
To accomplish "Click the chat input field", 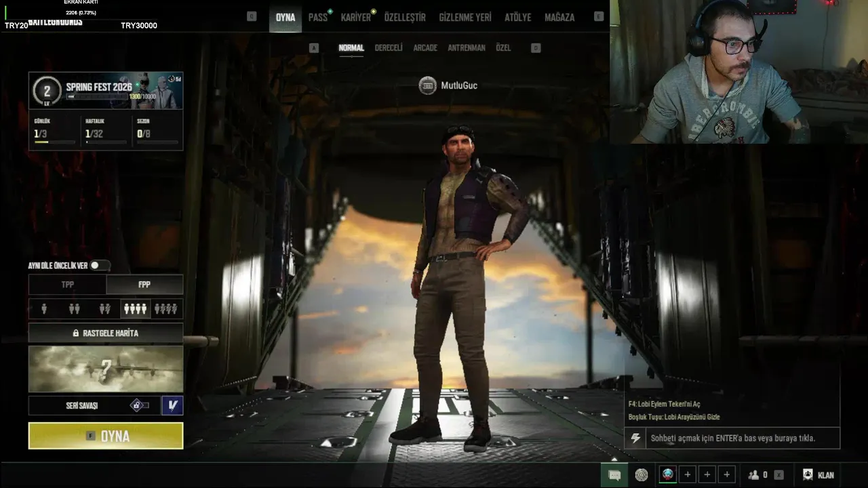I will [x=743, y=438].
